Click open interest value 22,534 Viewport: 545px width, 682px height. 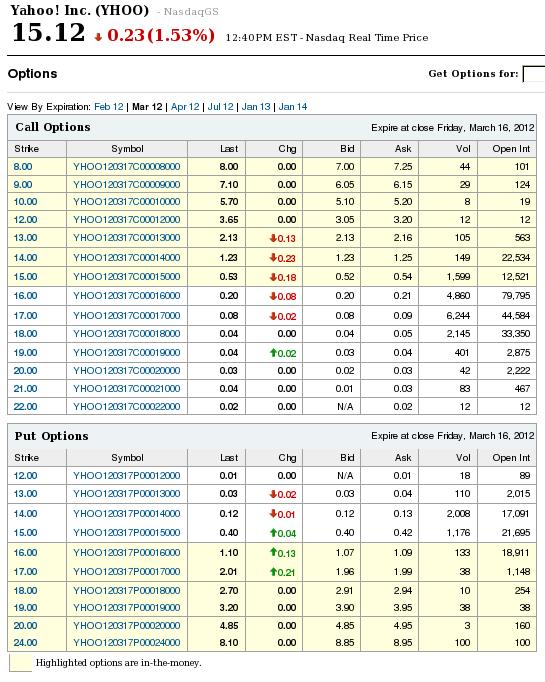point(516,257)
